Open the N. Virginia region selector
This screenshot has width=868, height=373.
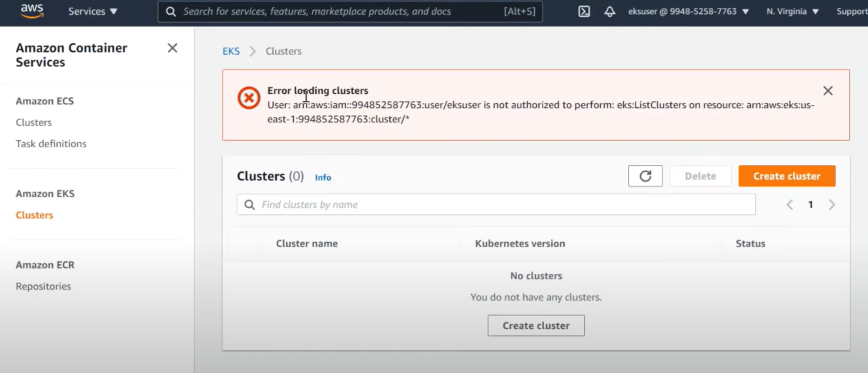(x=792, y=11)
